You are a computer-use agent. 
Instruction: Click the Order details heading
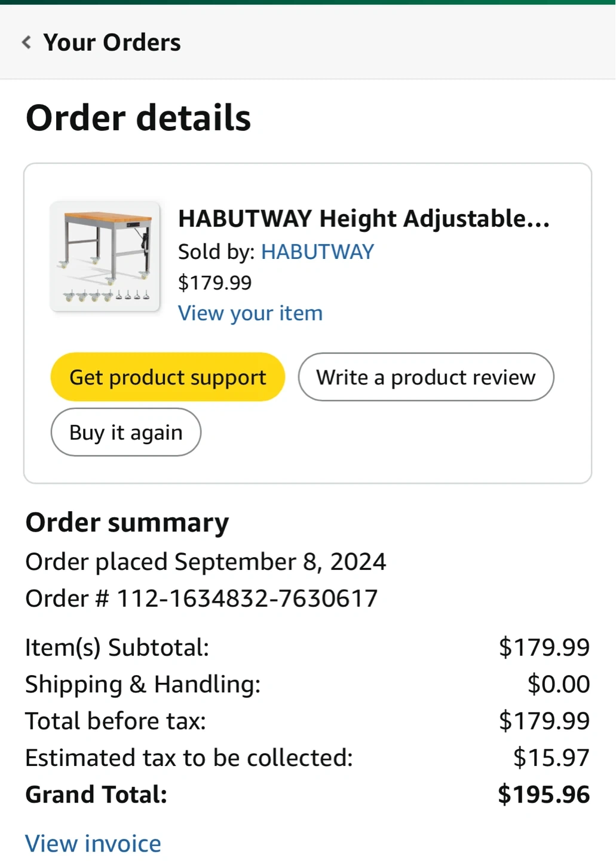coord(139,118)
